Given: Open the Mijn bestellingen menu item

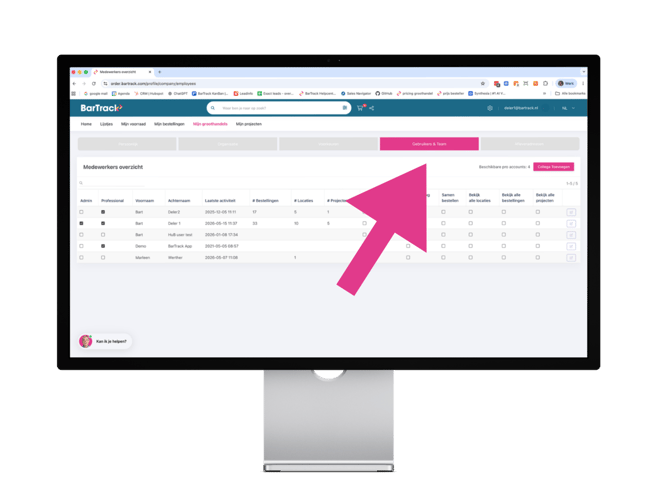Looking at the screenshot, I should coord(169,124).
